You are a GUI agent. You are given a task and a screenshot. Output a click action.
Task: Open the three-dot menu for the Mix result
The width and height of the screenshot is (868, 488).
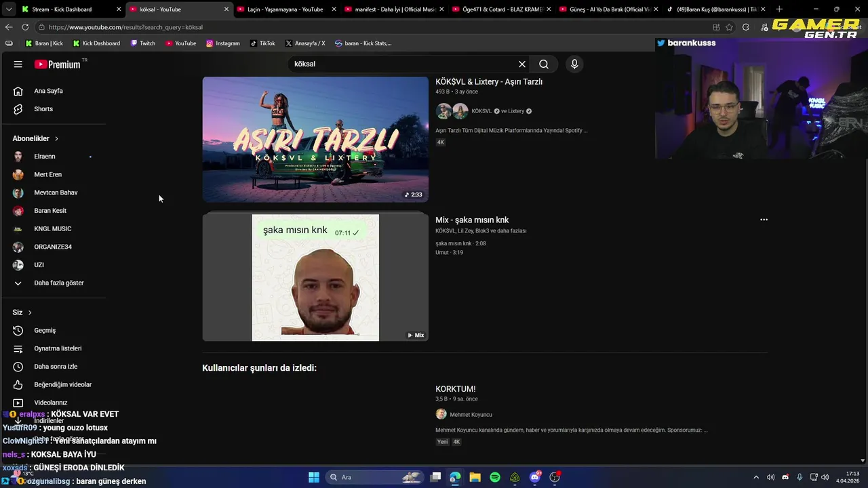(764, 220)
